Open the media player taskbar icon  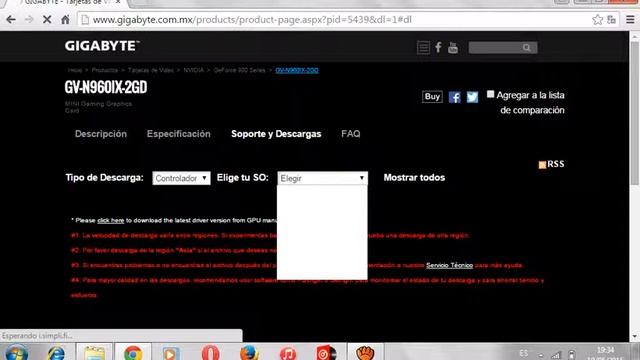[x=171, y=353]
